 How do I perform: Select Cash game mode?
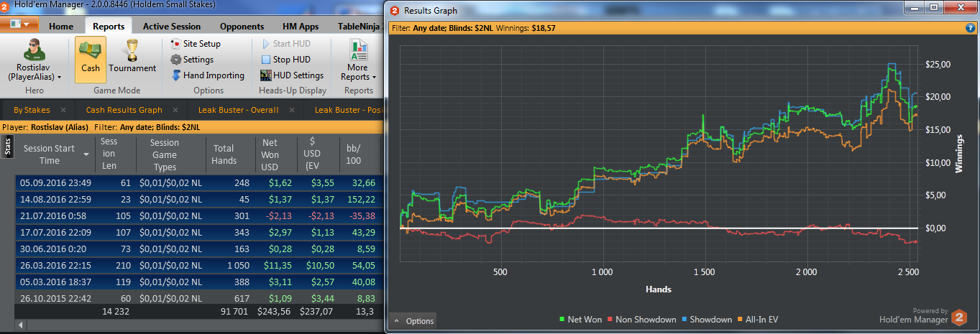tap(91, 60)
